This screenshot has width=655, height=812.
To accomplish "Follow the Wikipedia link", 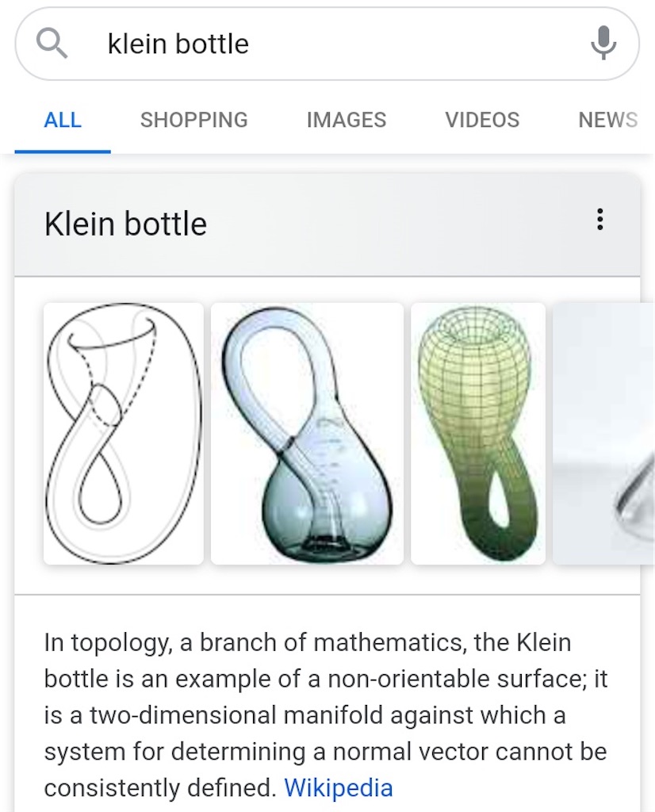I will click(338, 787).
